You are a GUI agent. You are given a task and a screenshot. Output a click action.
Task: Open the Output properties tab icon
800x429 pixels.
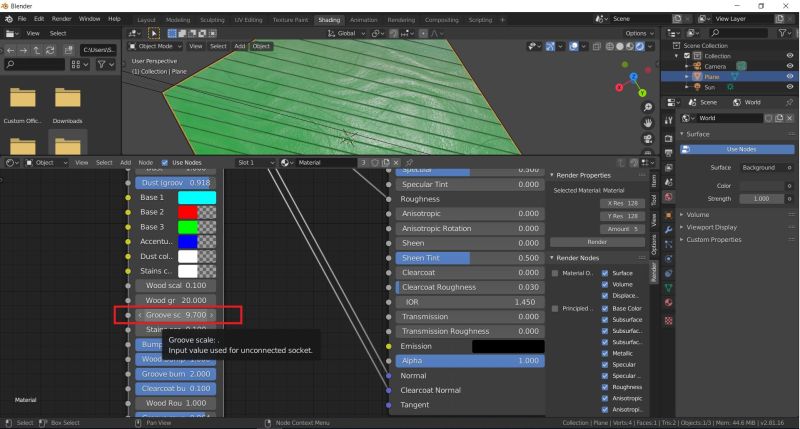coord(668,153)
